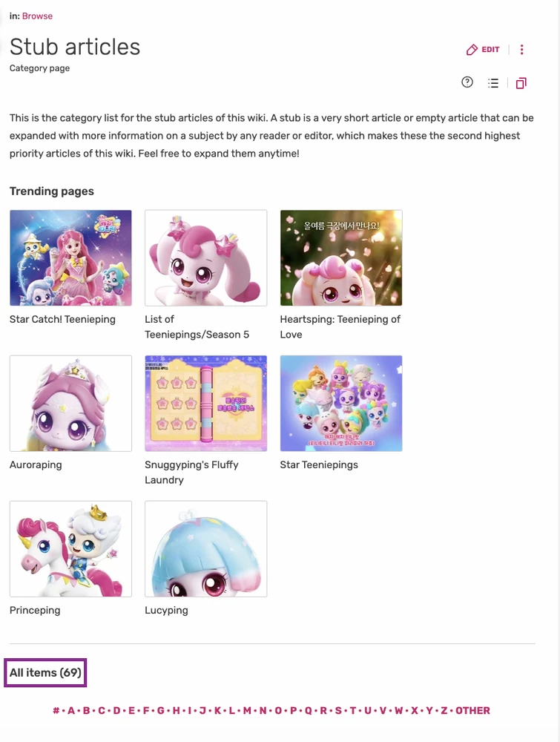Open List of Teeniepings/Season 5 link

pos(197,327)
